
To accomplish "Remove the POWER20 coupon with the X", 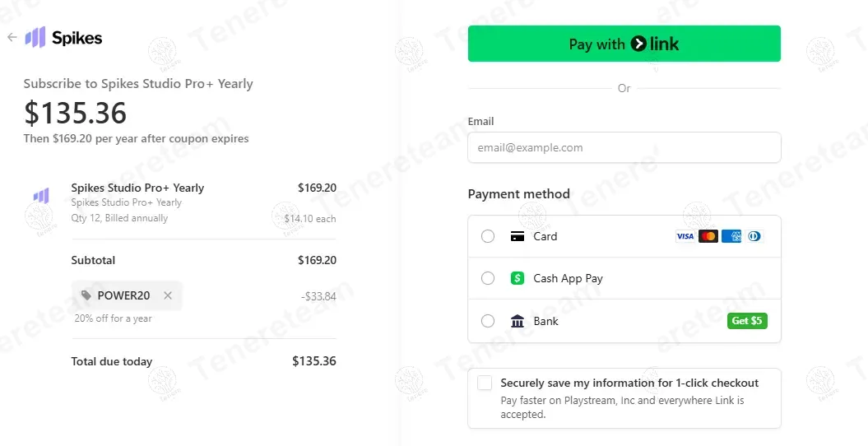I will 168,295.
